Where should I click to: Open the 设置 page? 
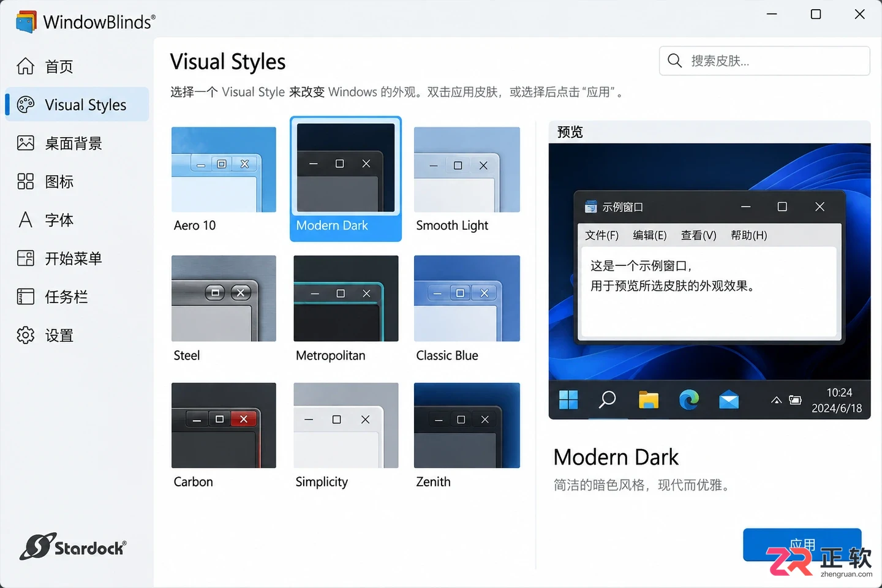pos(77,335)
